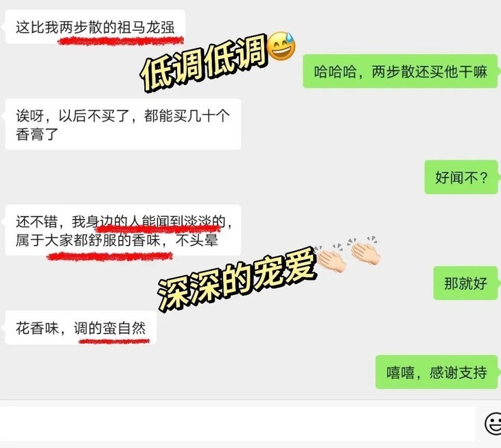This screenshot has width=501, height=448.
Task: Click the red underline below '舒服的香味'
Action: pos(110,256)
